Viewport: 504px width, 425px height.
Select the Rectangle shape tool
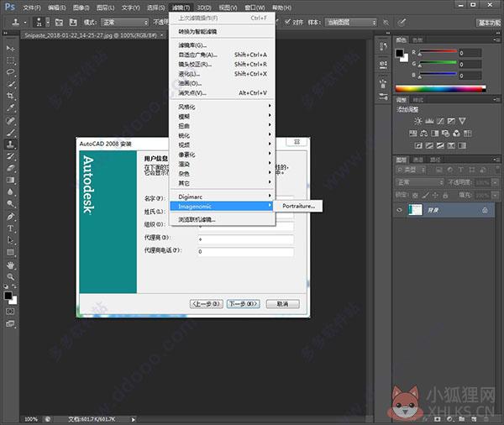click(10, 252)
